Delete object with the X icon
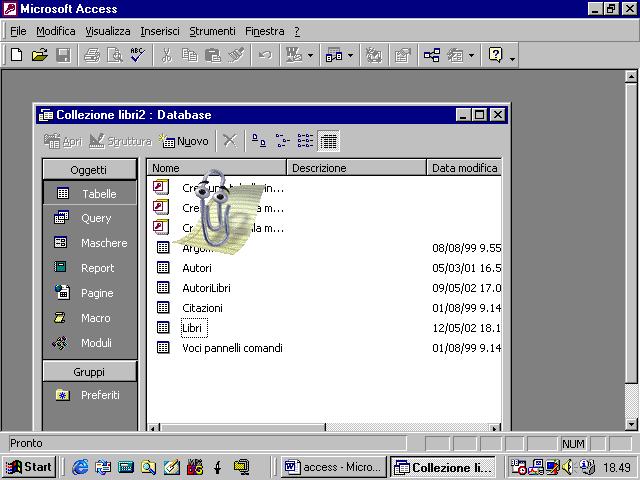Viewport: 640px width, 480px height. pos(230,141)
